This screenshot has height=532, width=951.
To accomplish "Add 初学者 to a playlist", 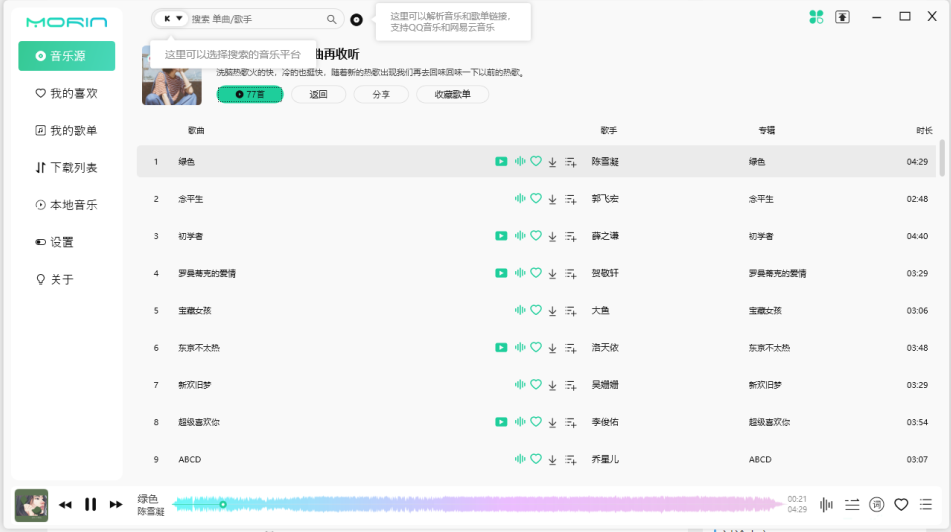I will coord(571,237).
